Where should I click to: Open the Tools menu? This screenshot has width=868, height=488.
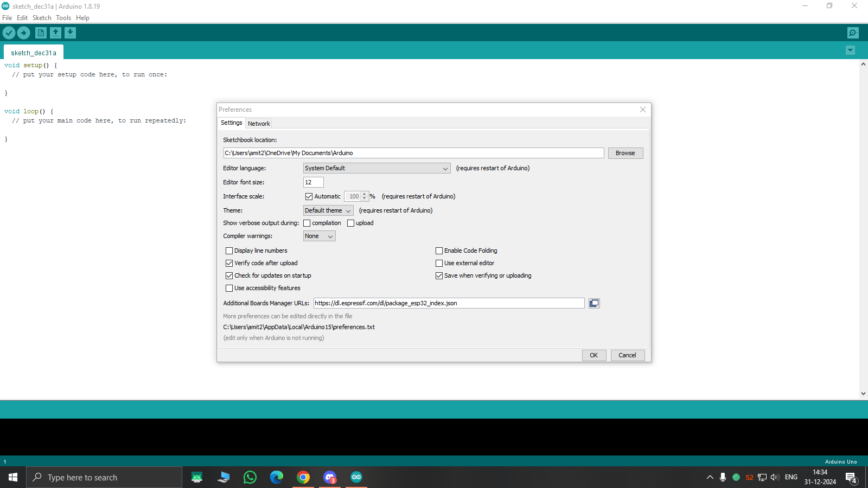coord(63,18)
